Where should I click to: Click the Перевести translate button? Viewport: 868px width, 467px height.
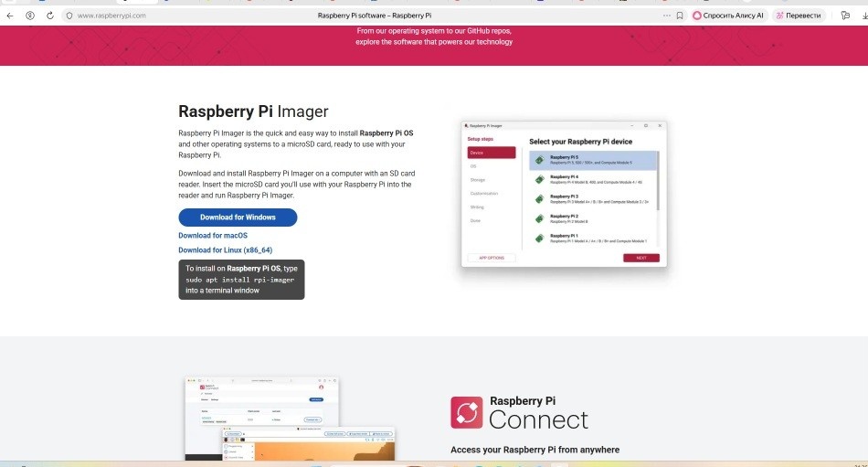pos(799,16)
